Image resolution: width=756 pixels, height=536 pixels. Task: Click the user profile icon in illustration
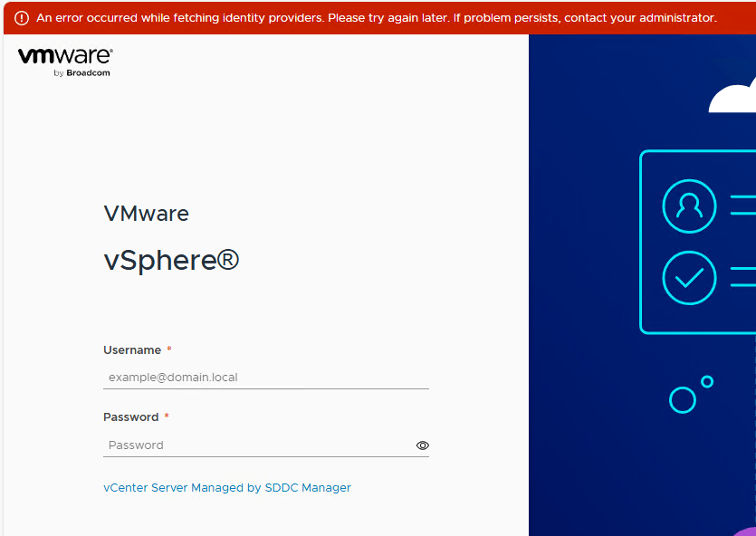[x=689, y=206]
